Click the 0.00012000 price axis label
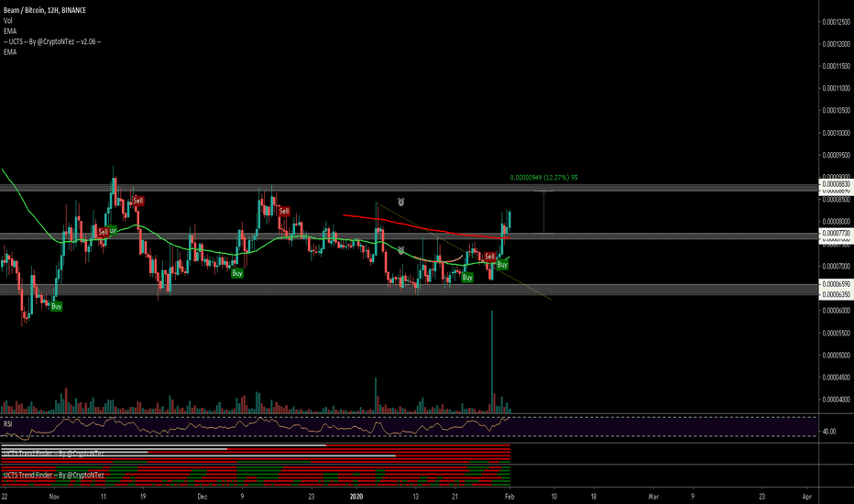 coord(836,44)
